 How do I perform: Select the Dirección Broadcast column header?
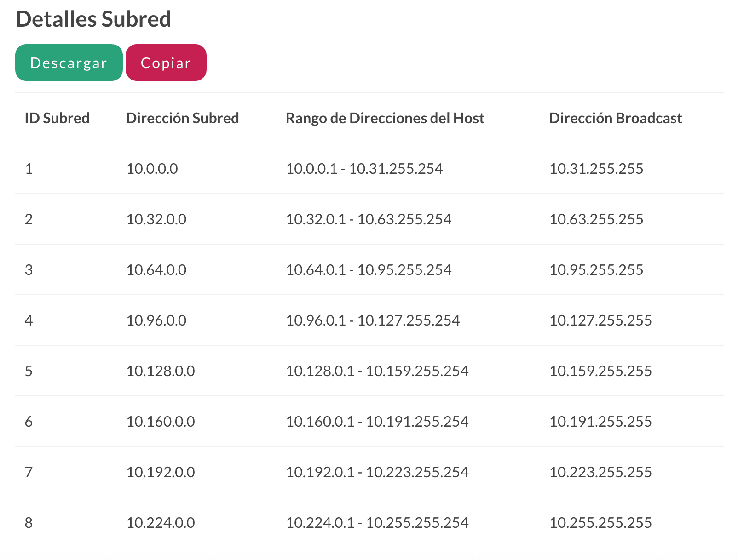pos(615,118)
